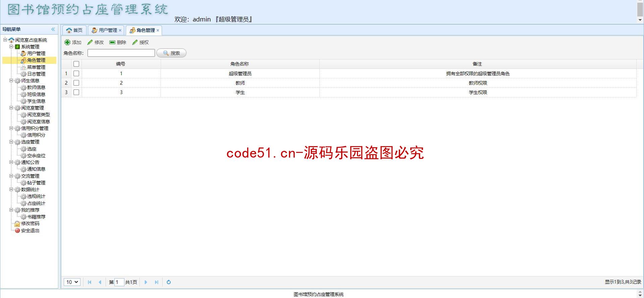Click the gear icon beside 阅览室类型
Image resolution: width=644 pixels, height=298 pixels.
pyautogui.click(x=23, y=115)
